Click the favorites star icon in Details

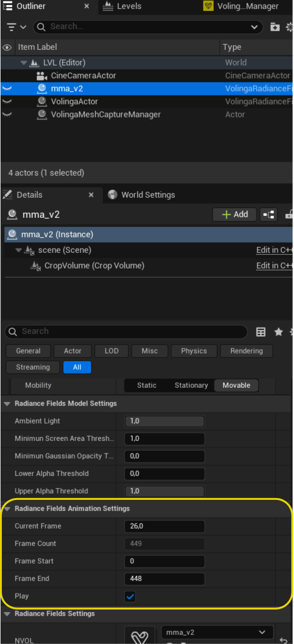click(278, 332)
